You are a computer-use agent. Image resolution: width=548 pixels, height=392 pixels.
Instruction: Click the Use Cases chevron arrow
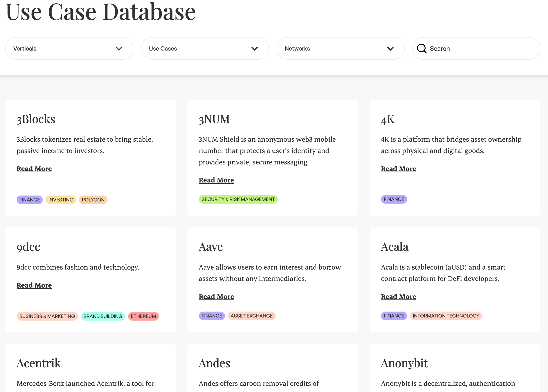255,49
